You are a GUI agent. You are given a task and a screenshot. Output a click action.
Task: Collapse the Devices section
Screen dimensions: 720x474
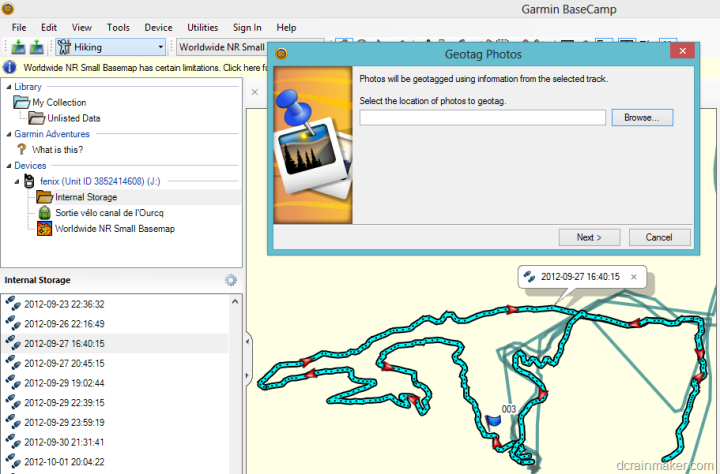[9, 166]
